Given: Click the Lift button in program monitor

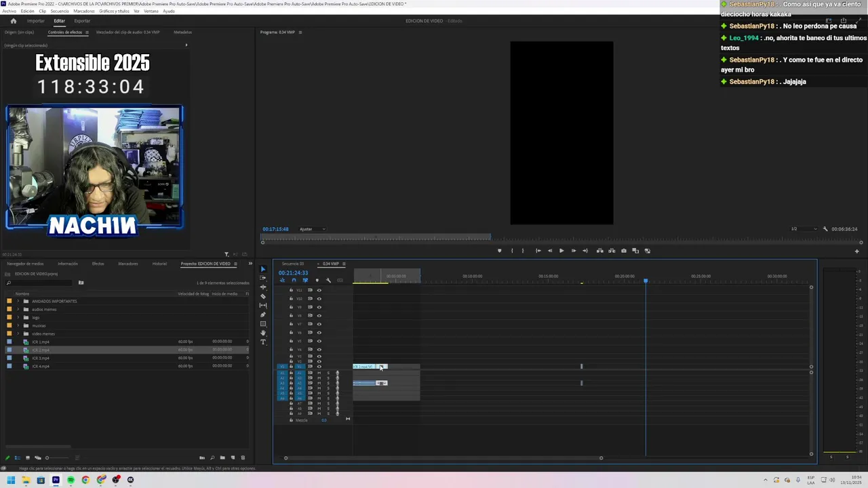Looking at the screenshot, I should click(x=600, y=251).
